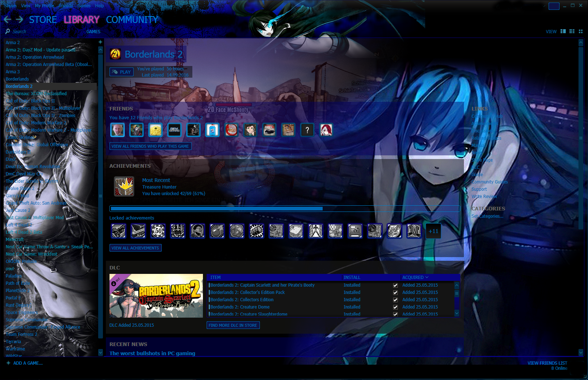Open the Set Categories link
588x380 pixels.
tap(487, 216)
